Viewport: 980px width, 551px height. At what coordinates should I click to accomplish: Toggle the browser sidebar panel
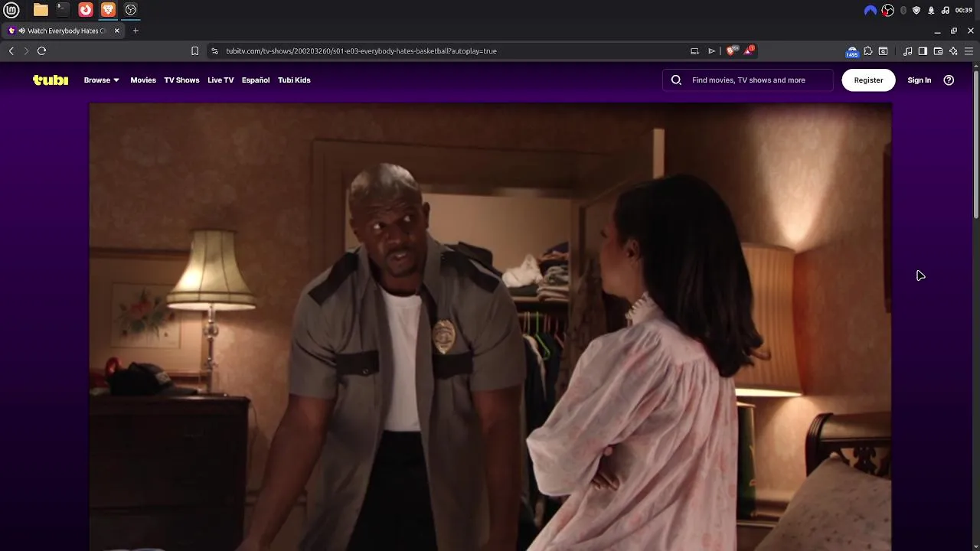point(923,51)
